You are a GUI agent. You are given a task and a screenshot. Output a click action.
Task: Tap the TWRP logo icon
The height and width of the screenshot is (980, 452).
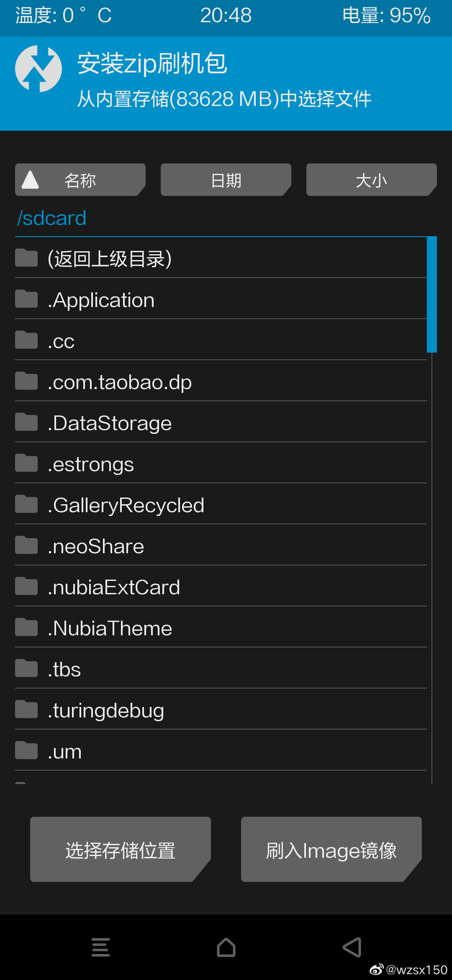39,69
